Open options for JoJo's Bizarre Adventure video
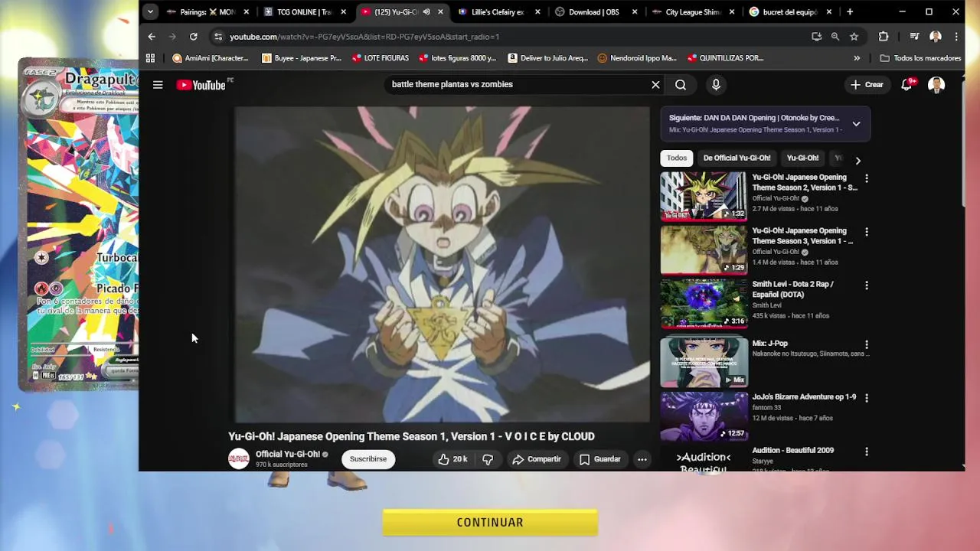 (x=866, y=398)
